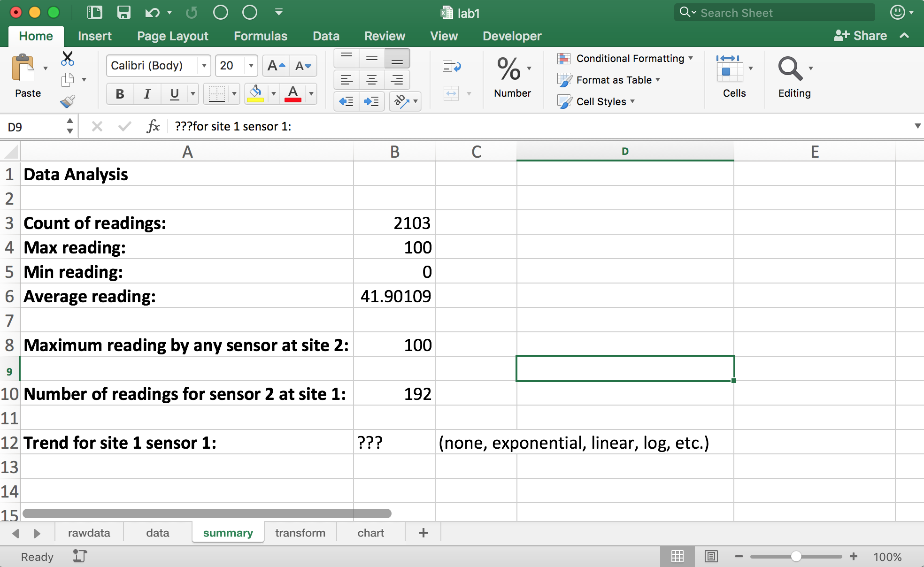Increase indent of the cell
The height and width of the screenshot is (567, 924).
[371, 101]
